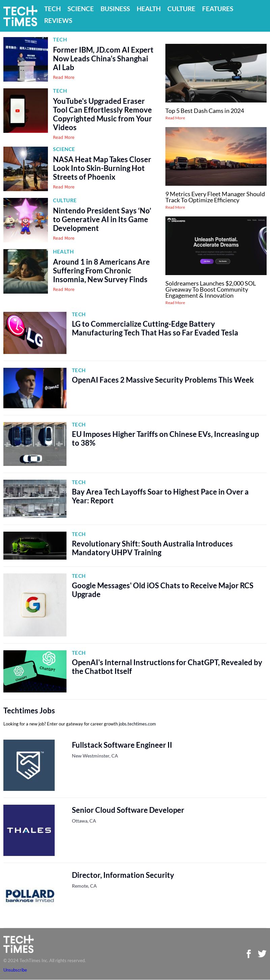Click the green Lamborghini thumbnail
This screenshot has width=270, height=980.
(35, 545)
